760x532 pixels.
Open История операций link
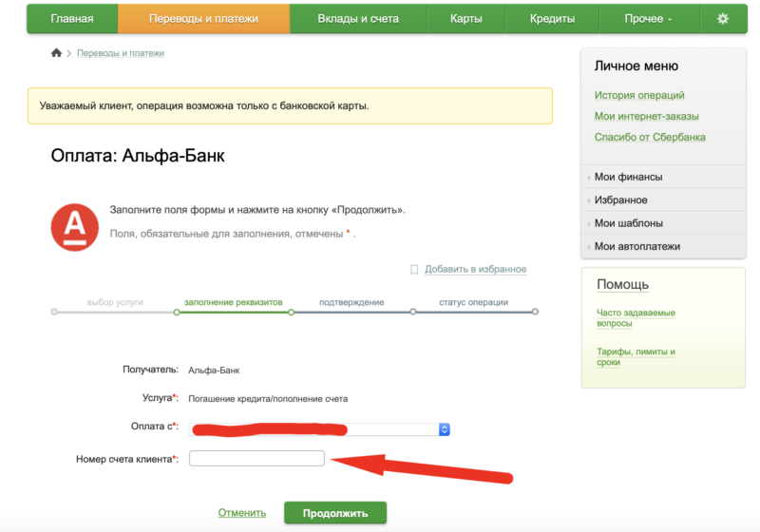(639, 95)
